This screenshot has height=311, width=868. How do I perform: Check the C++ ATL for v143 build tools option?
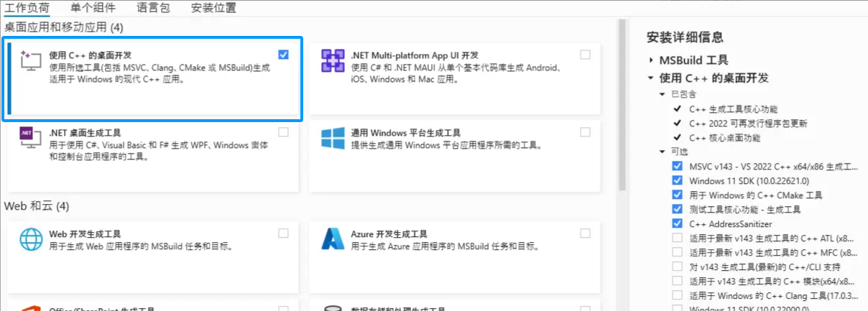(x=677, y=238)
